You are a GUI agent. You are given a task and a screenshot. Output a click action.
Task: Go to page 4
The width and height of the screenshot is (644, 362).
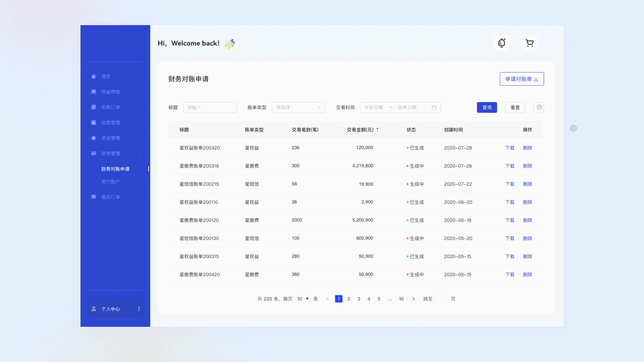[369, 299]
